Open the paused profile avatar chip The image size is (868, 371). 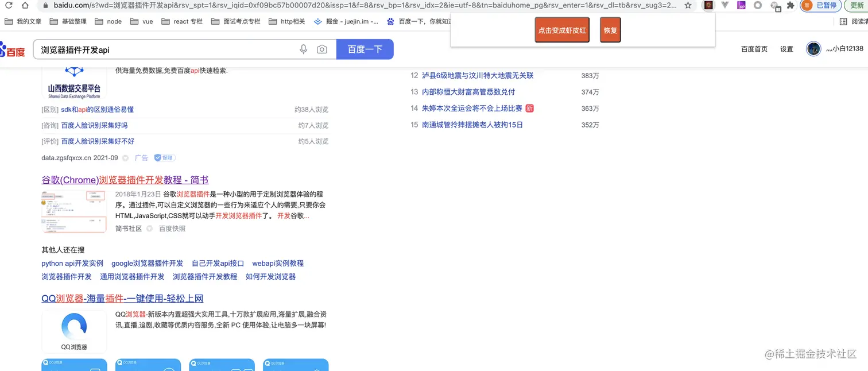[821, 5]
